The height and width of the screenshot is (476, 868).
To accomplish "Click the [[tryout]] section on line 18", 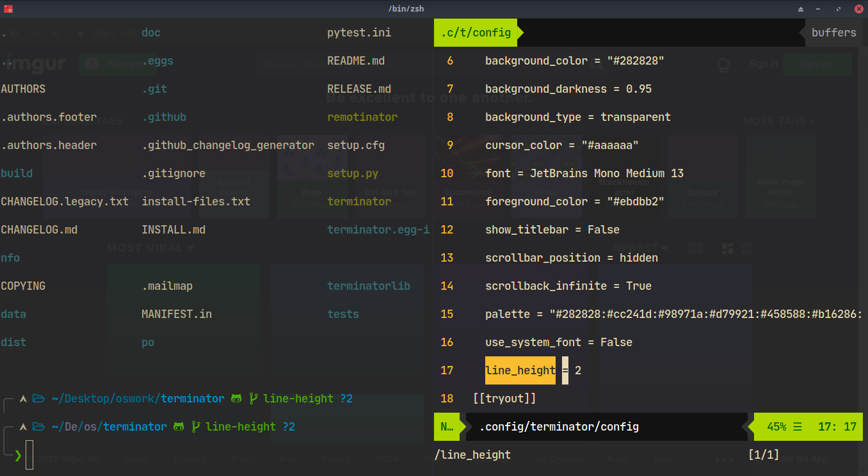I will coord(504,399).
